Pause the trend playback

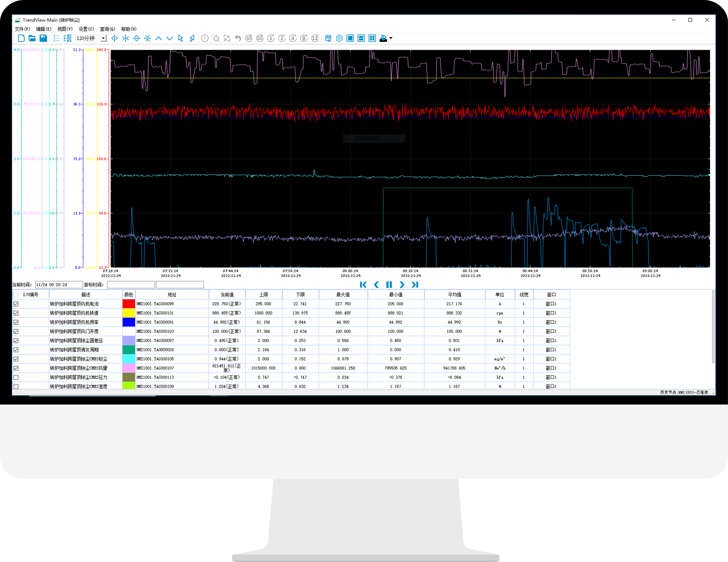[x=389, y=284]
